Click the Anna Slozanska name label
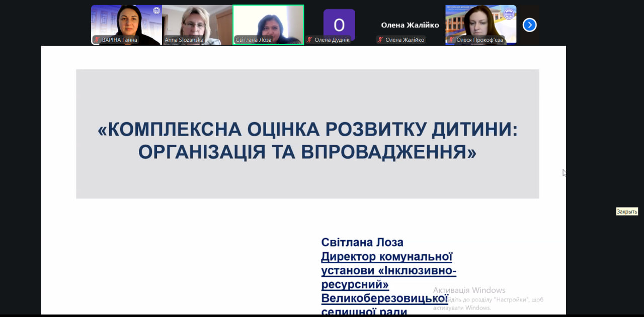This screenshot has width=644, height=317. pyautogui.click(x=184, y=40)
